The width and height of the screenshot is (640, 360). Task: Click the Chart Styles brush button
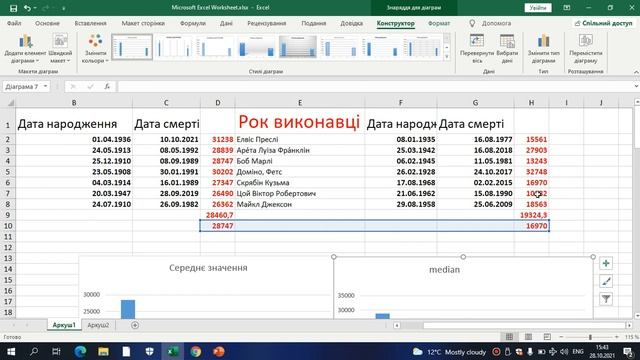(x=606, y=281)
